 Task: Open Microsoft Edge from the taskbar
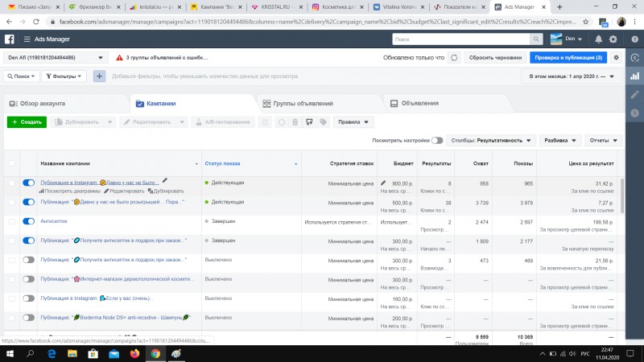(x=52, y=353)
